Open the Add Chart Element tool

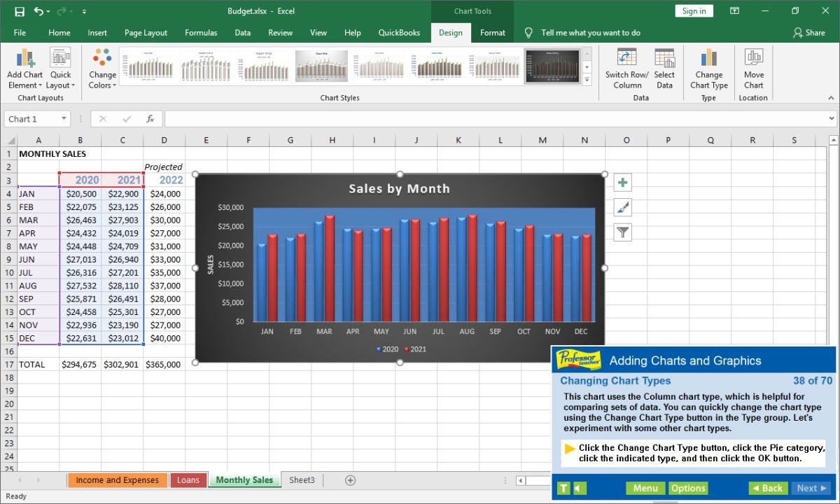click(x=24, y=68)
